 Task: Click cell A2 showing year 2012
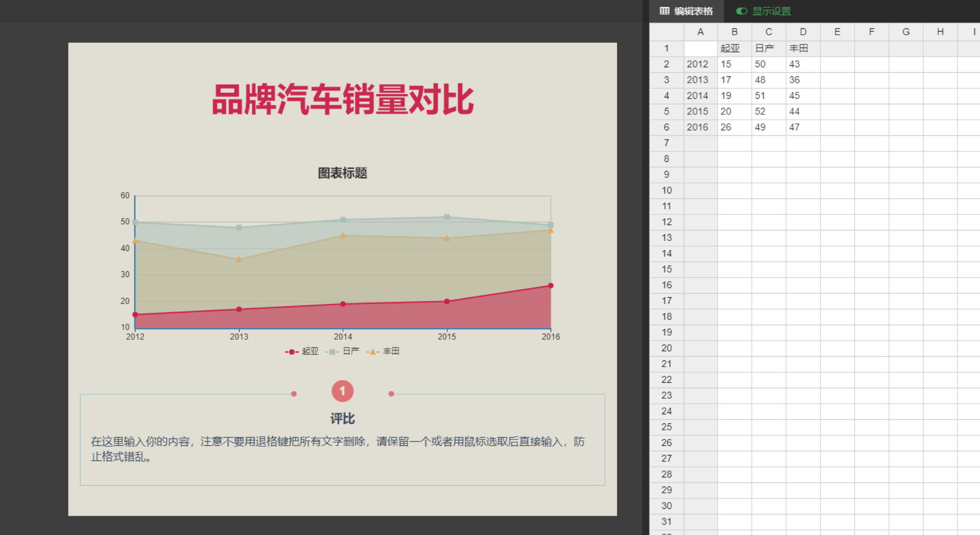click(697, 63)
